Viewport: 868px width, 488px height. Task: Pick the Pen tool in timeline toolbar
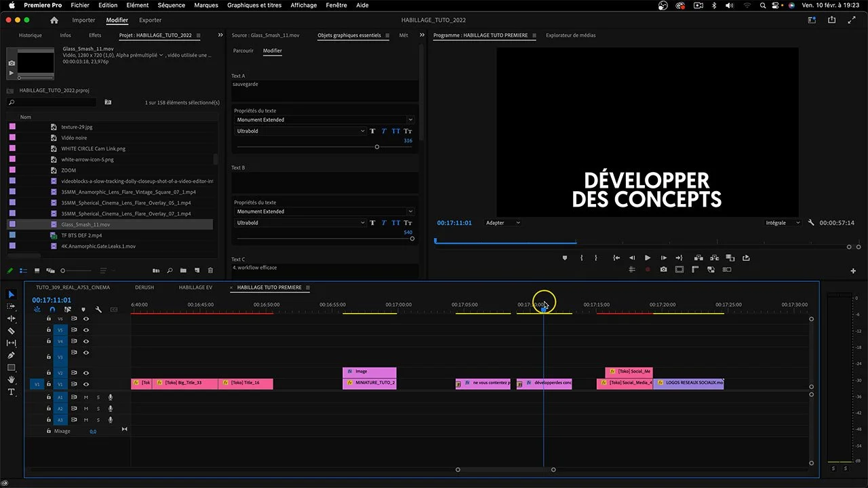(11, 355)
